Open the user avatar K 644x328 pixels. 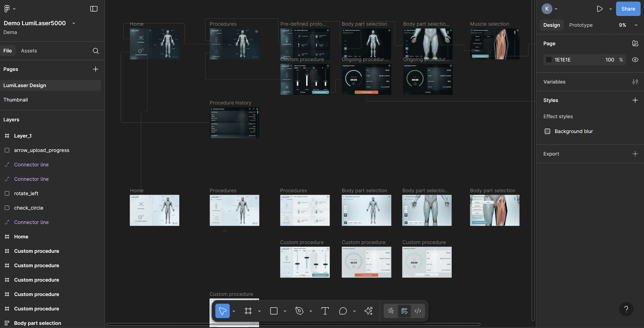[547, 9]
